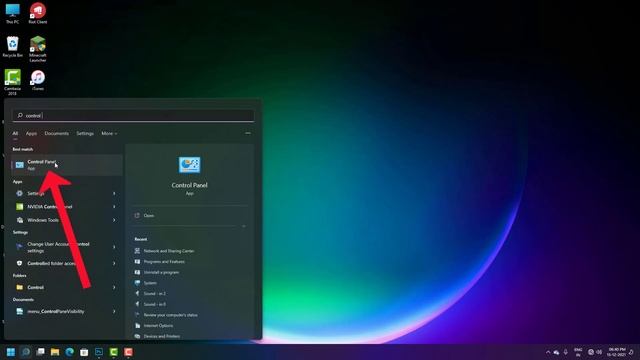Open the More filter dropdown
This screenshot has width=640, height=360.
point(109,133)
